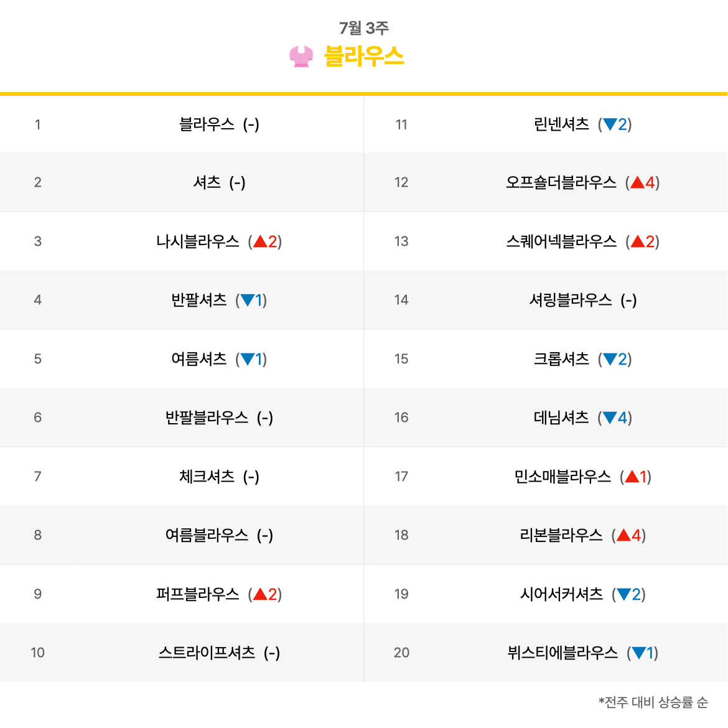The image size is (728, 728).
Task: Click the blue down arrow beside 뷔스티에블라우스
Action: (639, 653)
